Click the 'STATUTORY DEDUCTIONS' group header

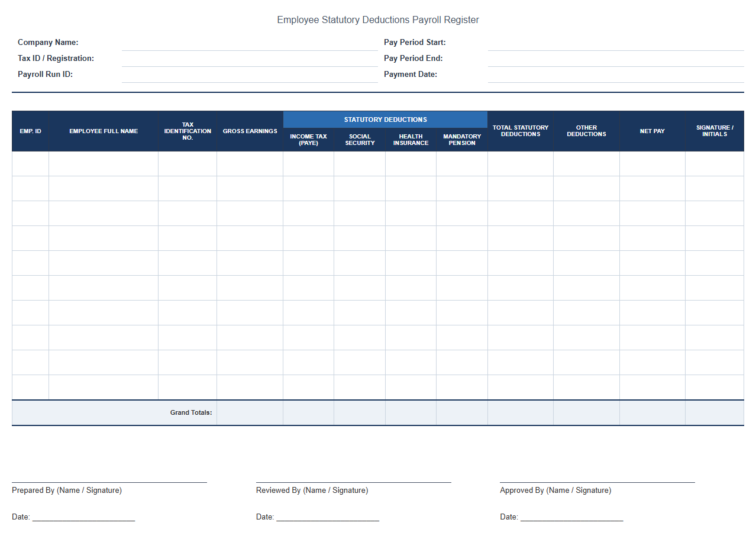[x=386, y=120]
